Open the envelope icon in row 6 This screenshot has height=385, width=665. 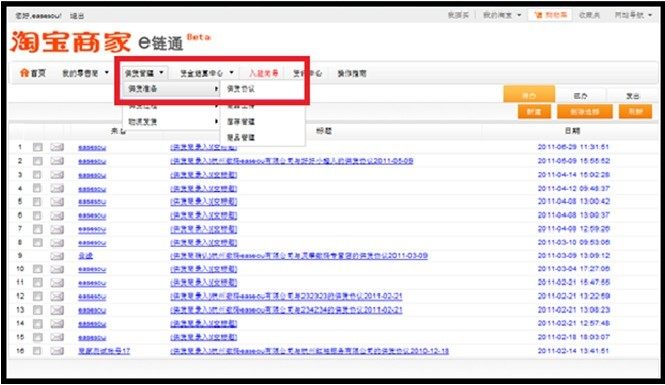pyautogui.click(x=57, y=215)
